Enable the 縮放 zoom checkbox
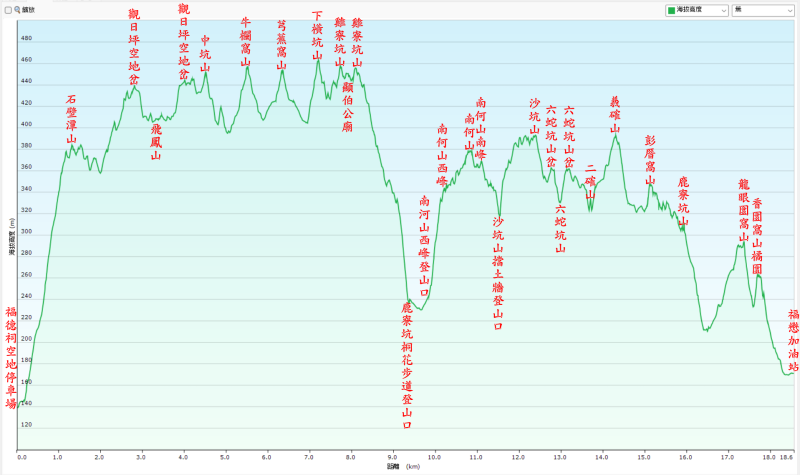The width and height of the screenshot is (800, 475). click(x=8, y=9)
